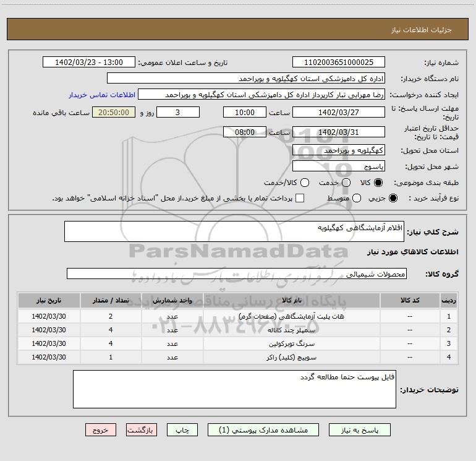Image resolution: width=476 pixels, height=461 pixels.
Task: Click quantity 1 in the سوییچ row
Action: tap(111, 358)
